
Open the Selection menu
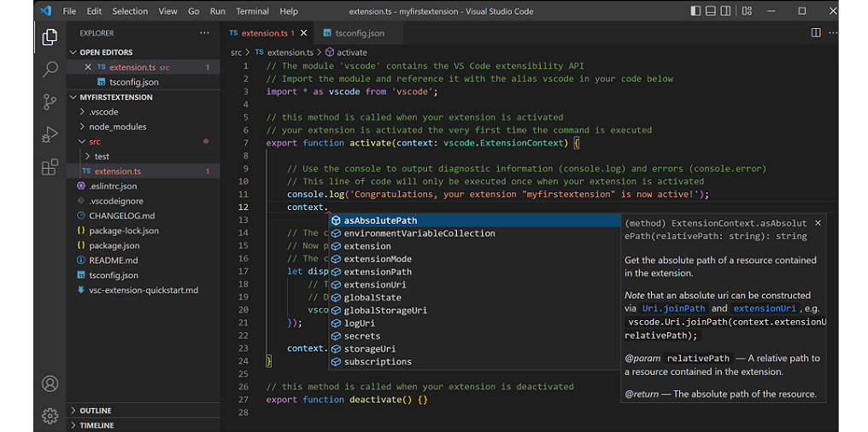pos(130,11)
